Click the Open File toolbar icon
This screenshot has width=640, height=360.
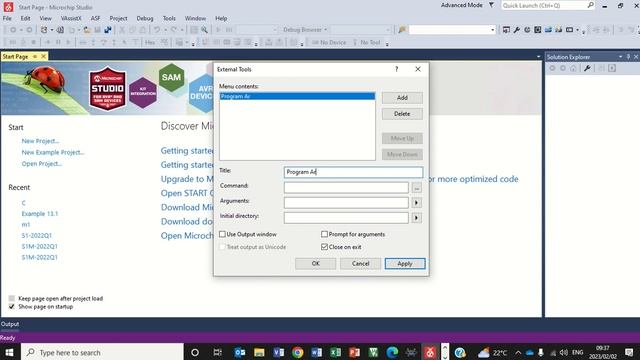point(87,30)
